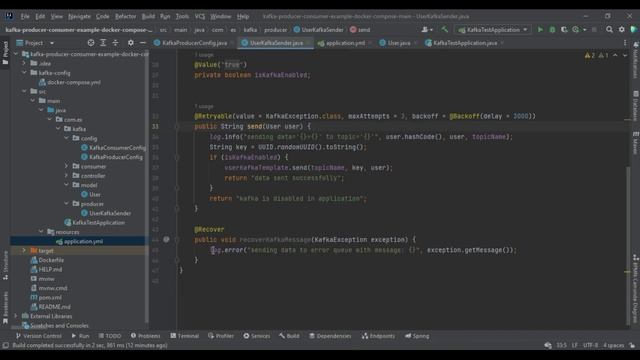Click warnings indicator in editor corner
640x360 pixels.
point(596,56)
